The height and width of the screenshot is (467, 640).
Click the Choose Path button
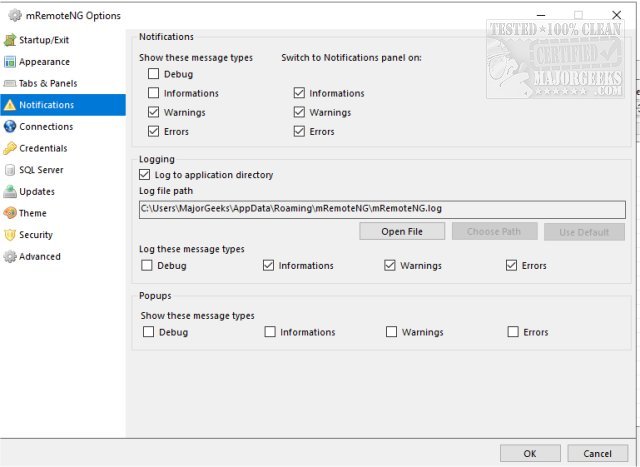coord(494,231)
